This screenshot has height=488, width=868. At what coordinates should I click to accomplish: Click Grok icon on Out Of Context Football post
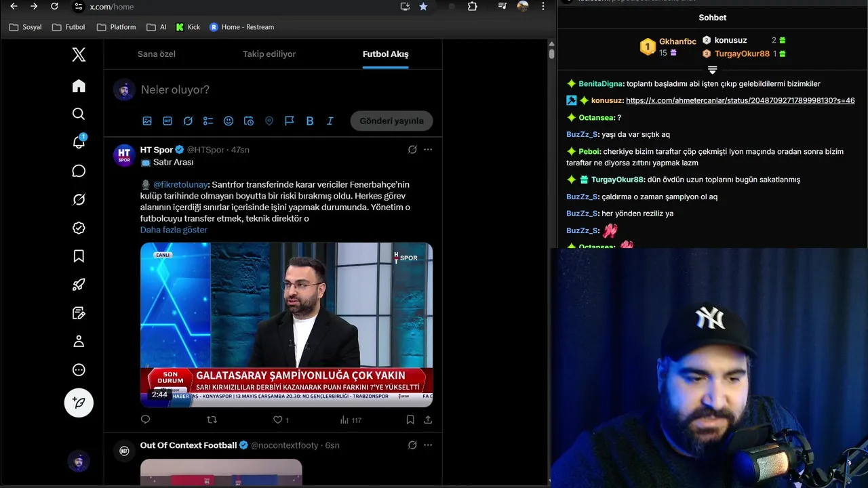pyautogui.click(x=412, y=445)
